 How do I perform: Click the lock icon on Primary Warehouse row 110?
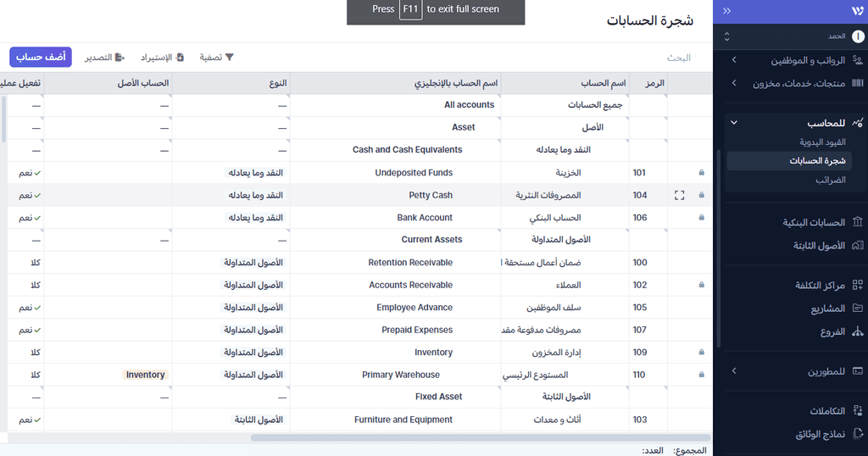(701, 375)
